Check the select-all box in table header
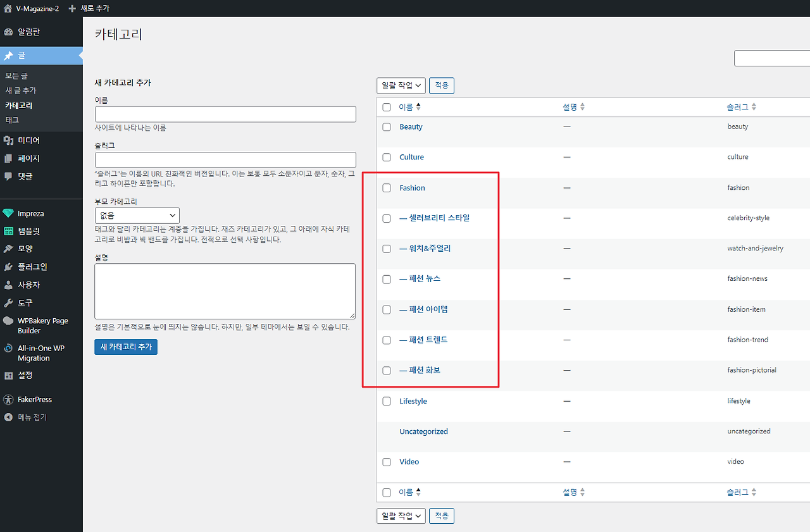 (387, 108)
